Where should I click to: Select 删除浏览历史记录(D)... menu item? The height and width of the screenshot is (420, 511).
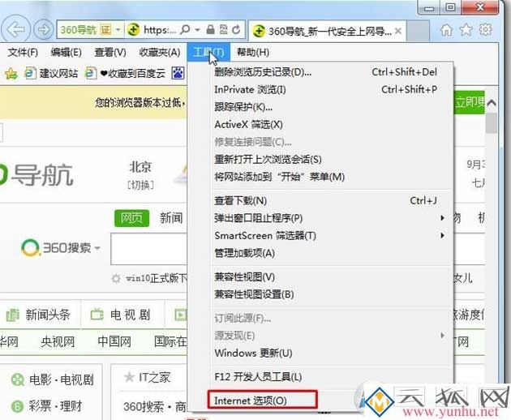click(x=320, y=72)
